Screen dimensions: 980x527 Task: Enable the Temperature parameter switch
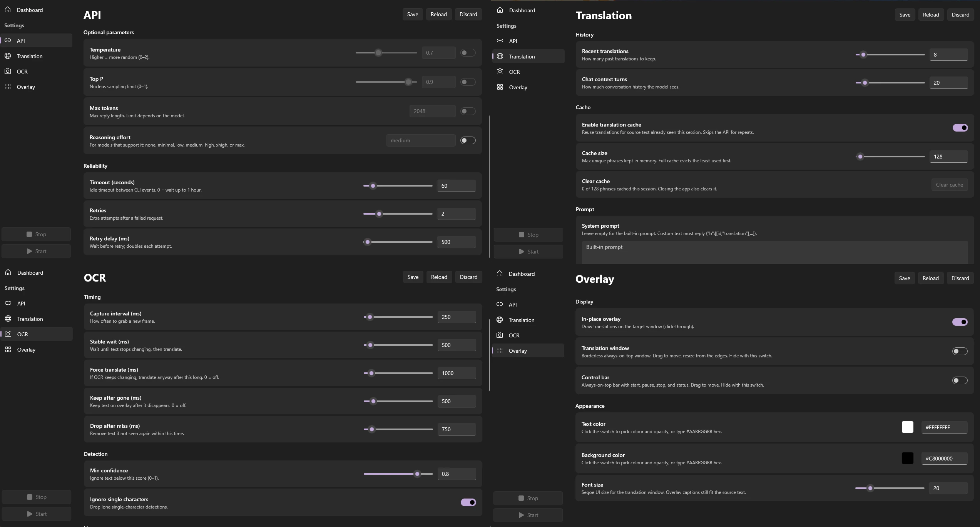pos(468,53)
